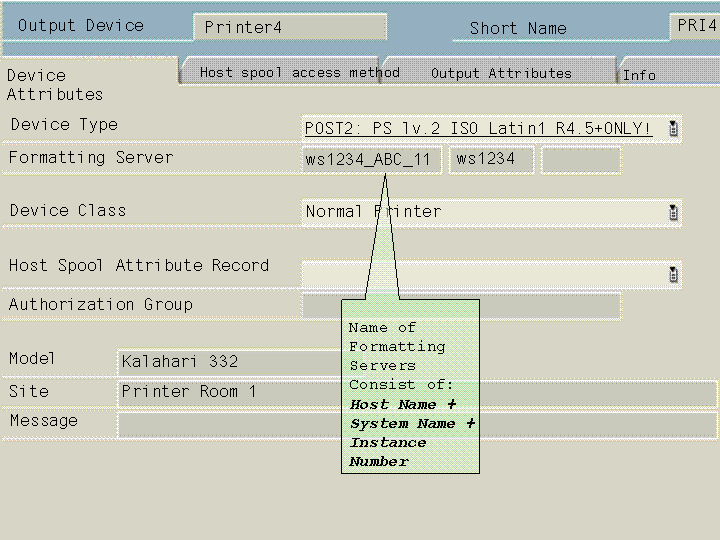The height and width of the screenshot is (540, 720).
Task: Go to the Output Attributes tab
Action: click(x=501, y=73)
